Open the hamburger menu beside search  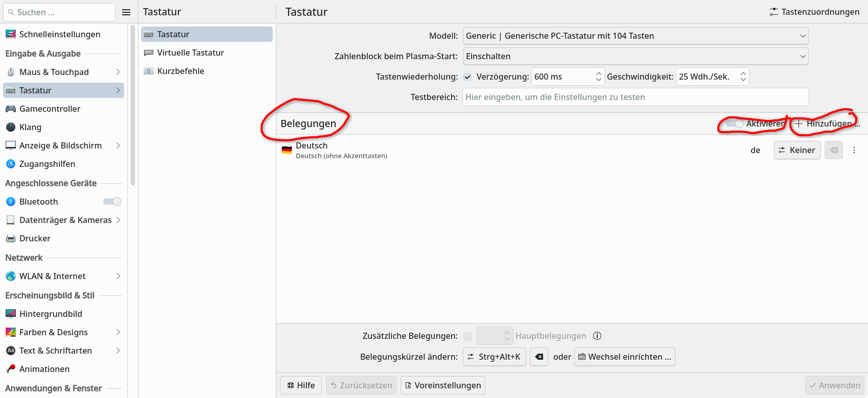click(126, 12)
